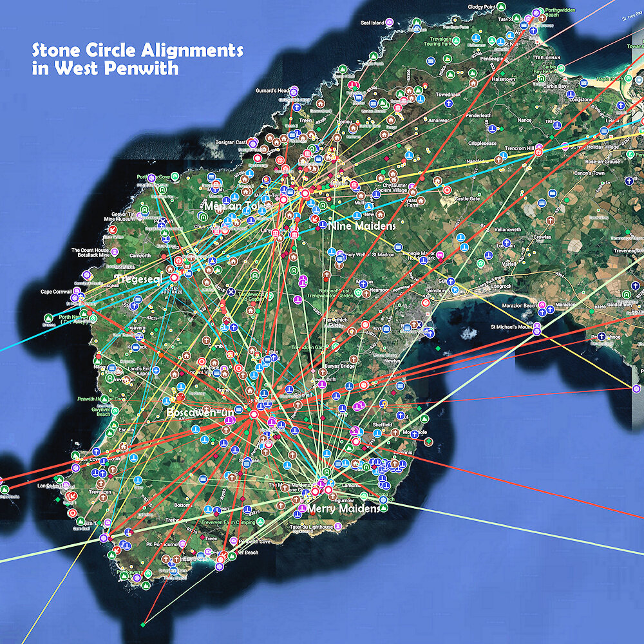Image resolution: width=644 pixels, height=644 pixels.
Task: Click the Escalls place label
Action: [126, 430]
